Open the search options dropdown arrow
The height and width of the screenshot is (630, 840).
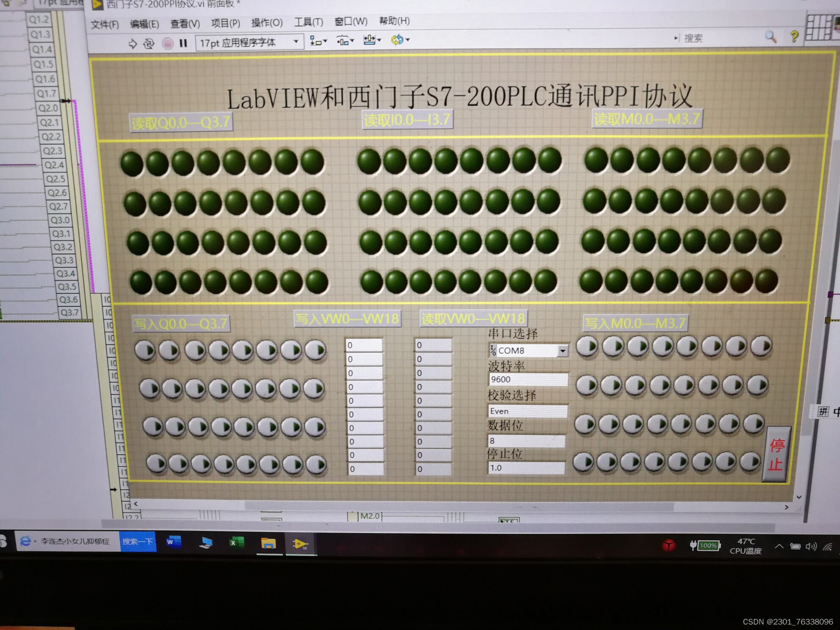[x=676, y=38]
